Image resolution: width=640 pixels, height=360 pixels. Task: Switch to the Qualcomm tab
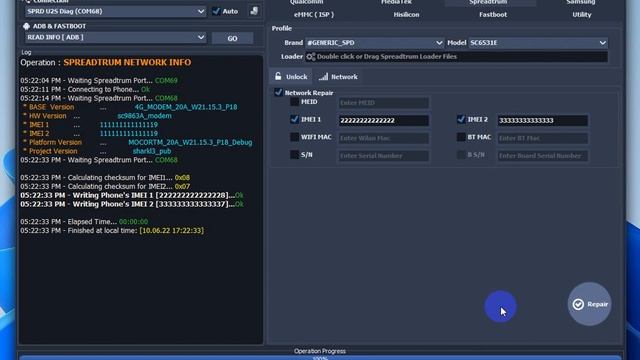click(307, 2)
